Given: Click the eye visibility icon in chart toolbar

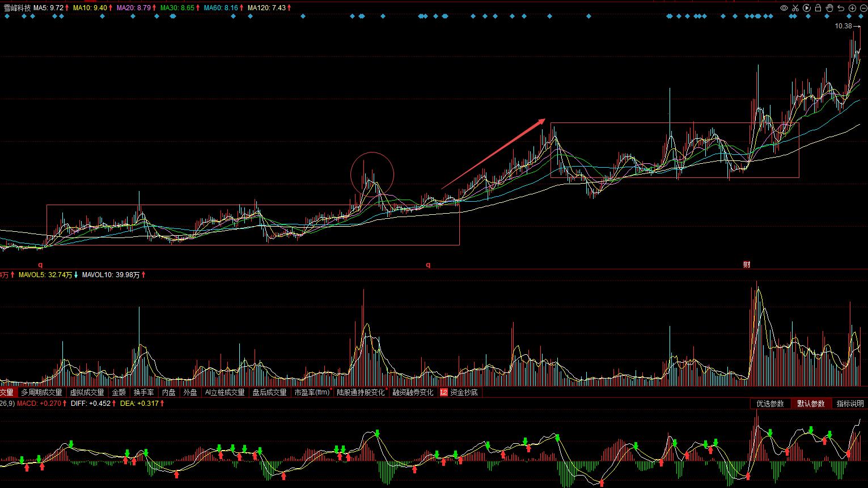Looking at the screenshot, I should point(784,8).
